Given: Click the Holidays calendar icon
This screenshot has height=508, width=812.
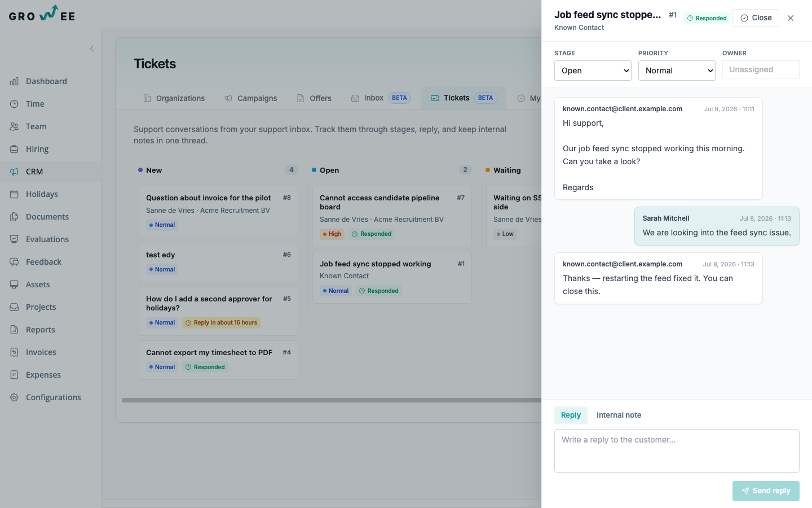Looking at the screenshot, I should coord(14,194).
